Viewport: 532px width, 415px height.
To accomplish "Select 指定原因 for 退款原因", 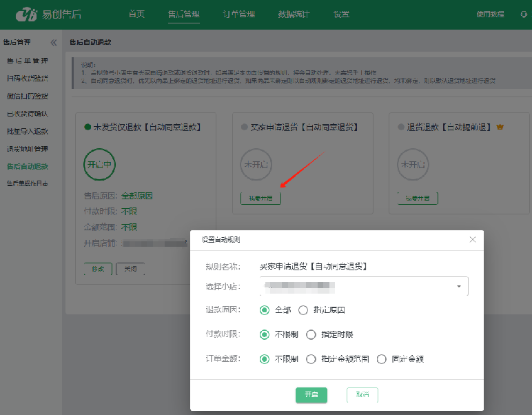I will pyautogui.click(x=303, y=310).
